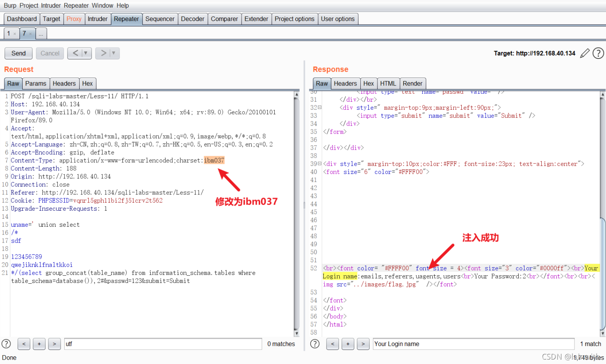
Task: Add a new Repeater tab with the ellipsis
Action: (x=41, y=34)
